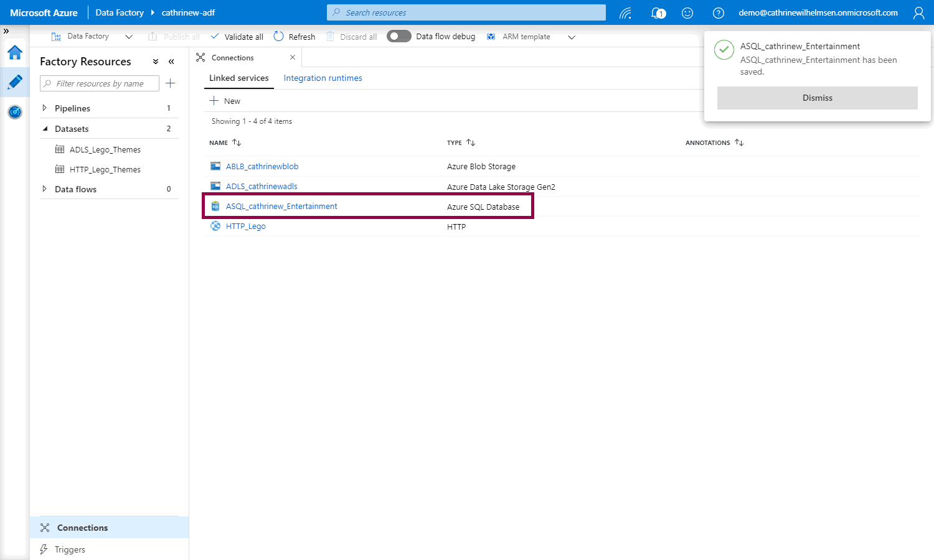Dismiss the saved notification
This screenshot has height=560, width=934.
pos(817,98)
